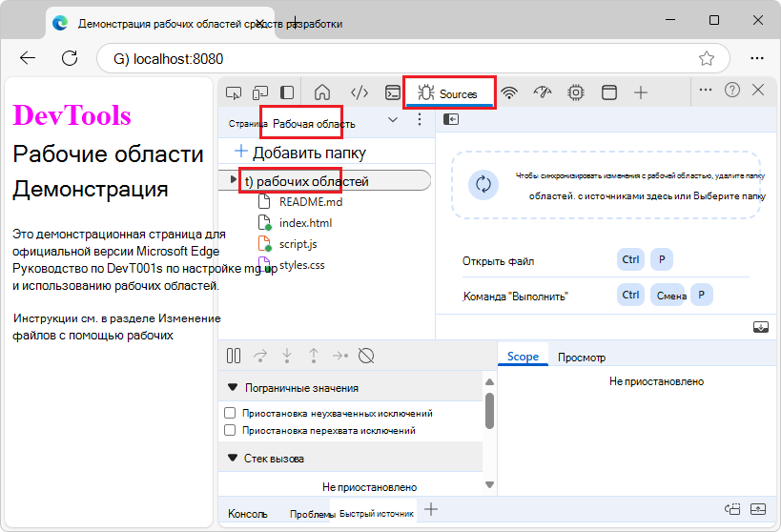Click the sync workspace circular arrows icon
This screenshot has height=532, width=781.
coord(483,184)
